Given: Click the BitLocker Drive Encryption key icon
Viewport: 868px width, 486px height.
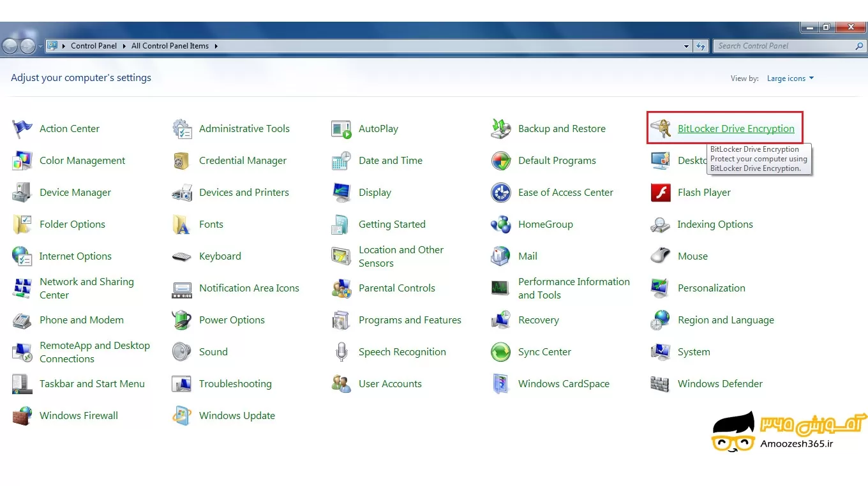Looking at the screenshot, I should click(661, 129).
